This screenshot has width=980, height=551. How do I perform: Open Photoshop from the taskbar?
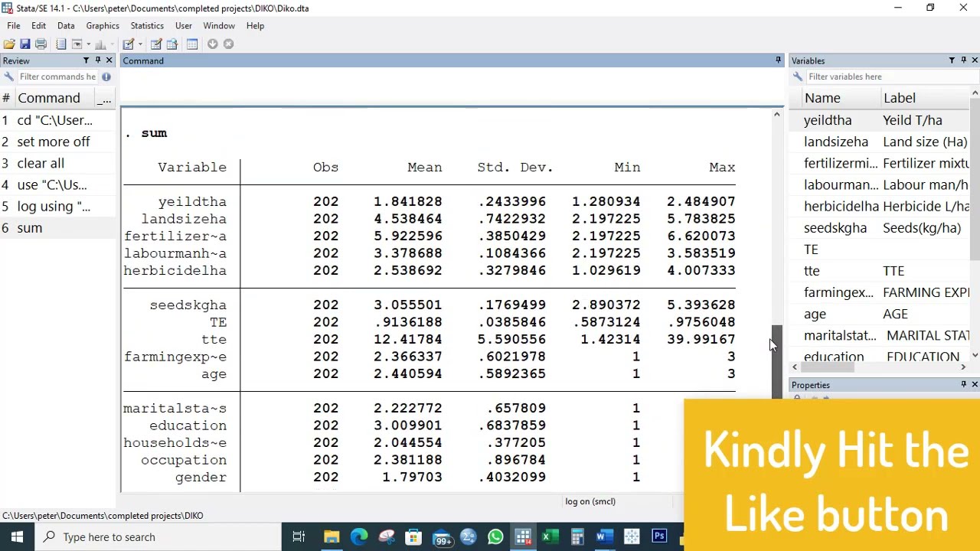(659, 536)
